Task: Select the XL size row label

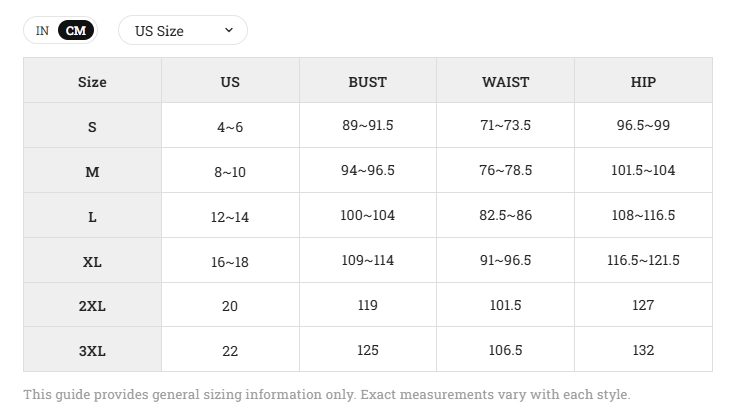Action: 92,261
